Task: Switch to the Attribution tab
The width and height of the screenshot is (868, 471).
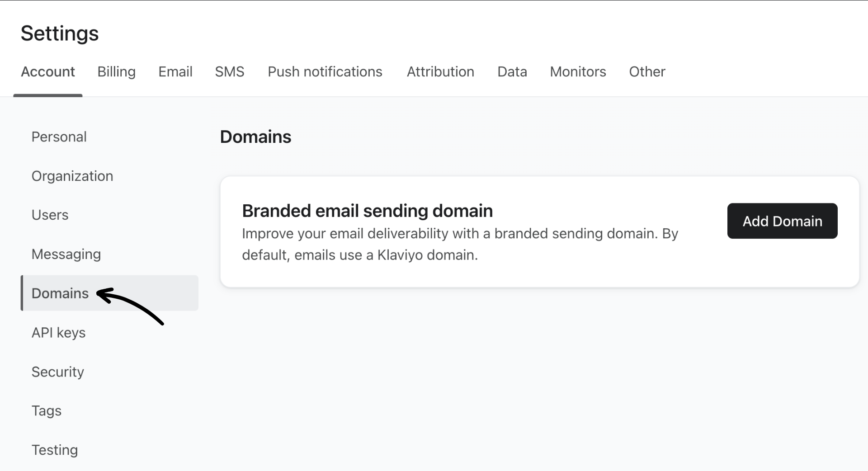Action: pos(440,71)
